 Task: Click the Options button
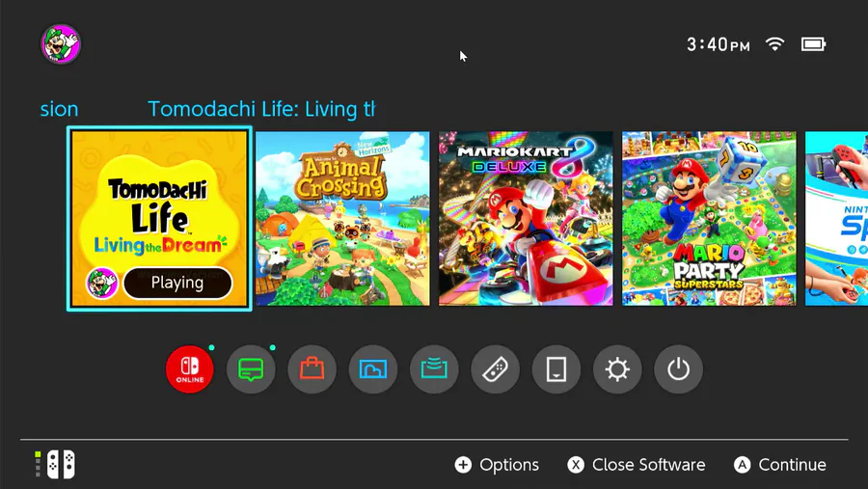[x=497, y=465]
